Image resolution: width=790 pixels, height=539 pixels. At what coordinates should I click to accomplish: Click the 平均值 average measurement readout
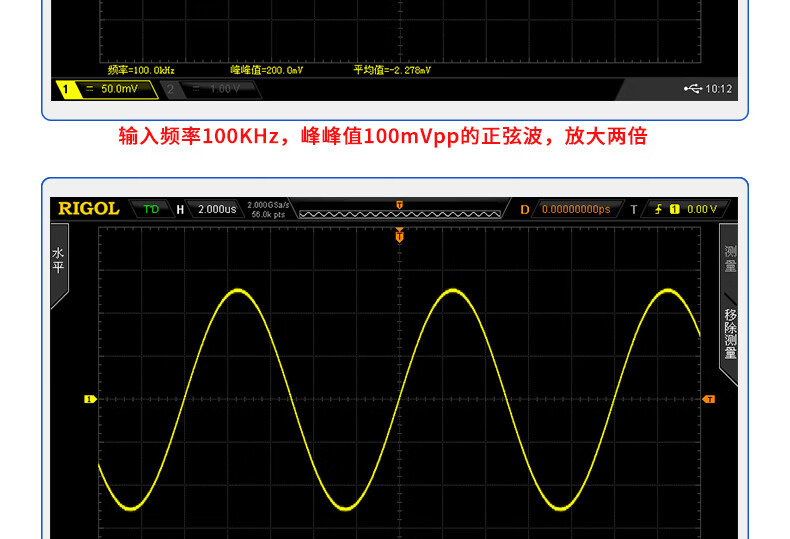click(x=392, y=70)
